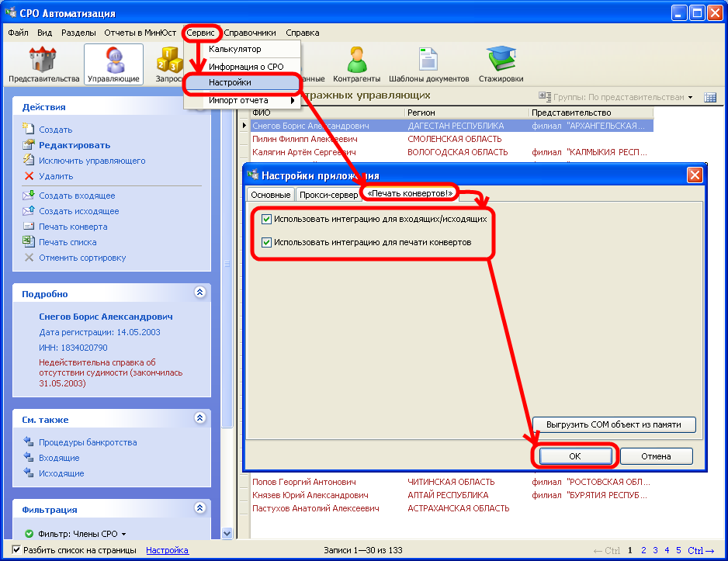The width and height of the screenshot is (728, 561).
Task: Click the Создать action icon
Action: pos(29,130)
